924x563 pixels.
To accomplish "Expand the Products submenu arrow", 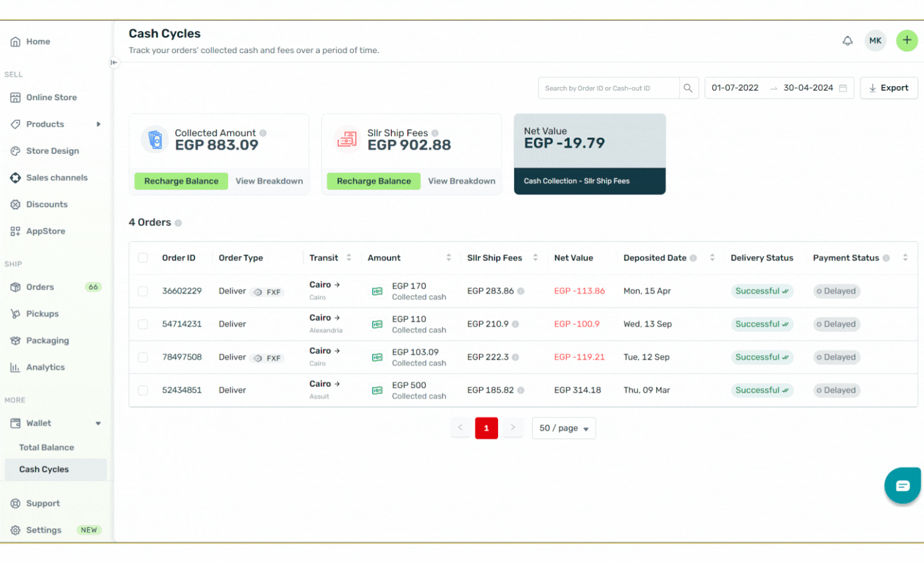I will tap(98, 124).
